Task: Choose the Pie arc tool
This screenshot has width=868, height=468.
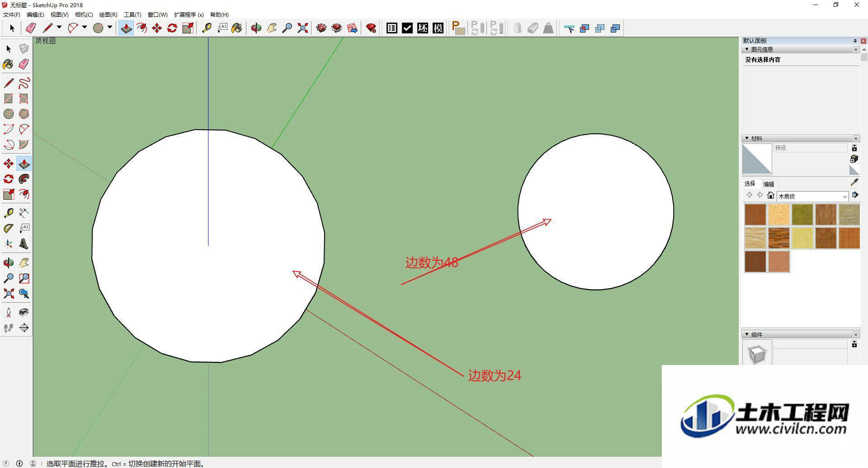Action: click(24, 145)
